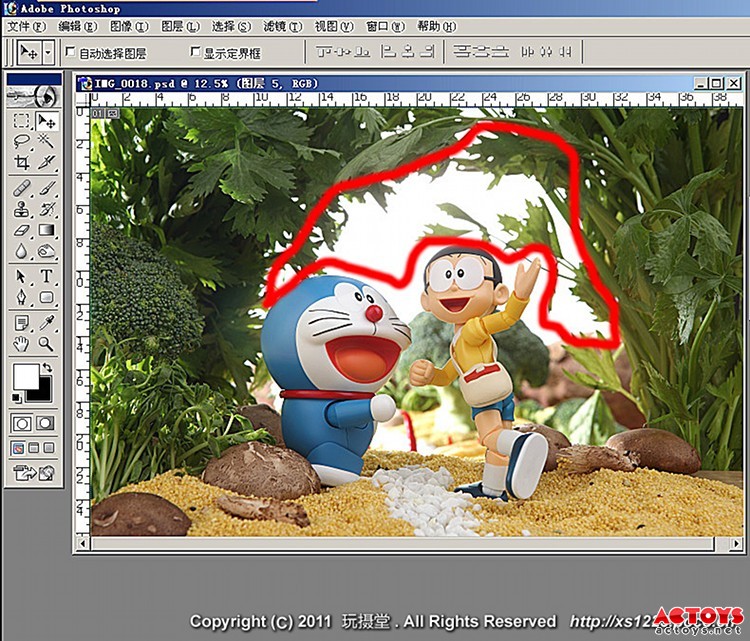Open the 编辑(E) menu

(77, 26)
